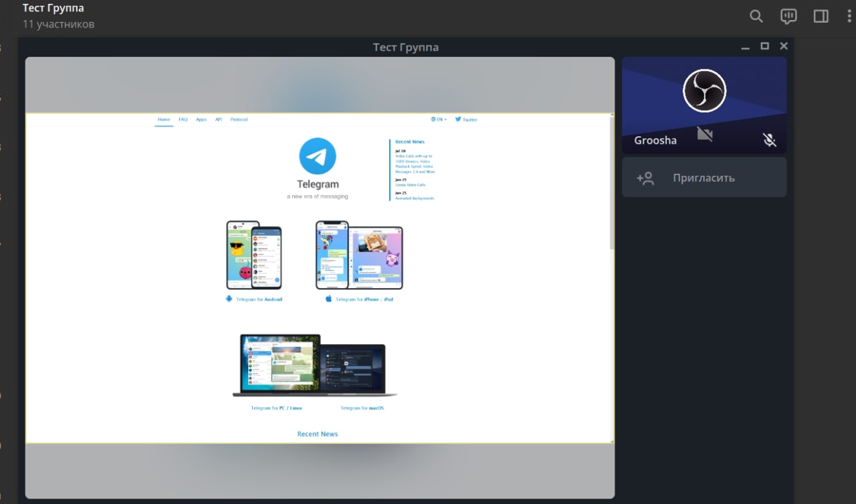Screen dimensions: 856x504
Task: Open the Telegram for iPhone / iPad link
Action: tap(364, 299)
